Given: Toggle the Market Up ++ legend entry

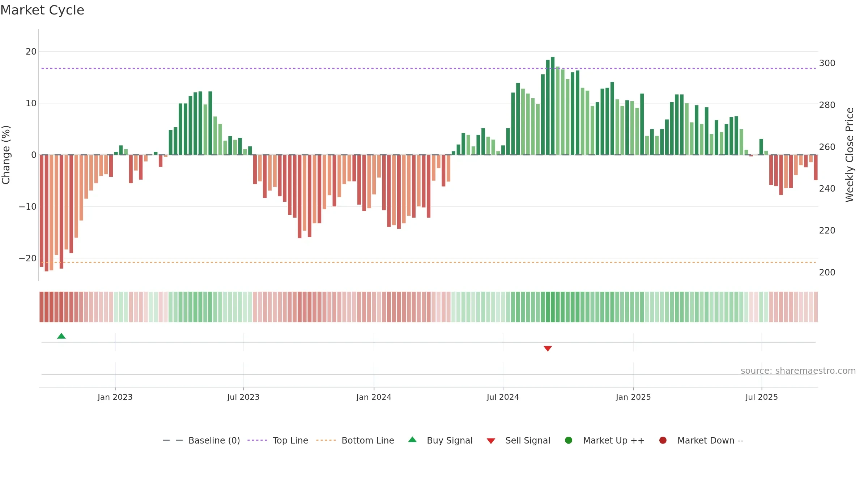Looking at the screenshot, I should (605, 441).
